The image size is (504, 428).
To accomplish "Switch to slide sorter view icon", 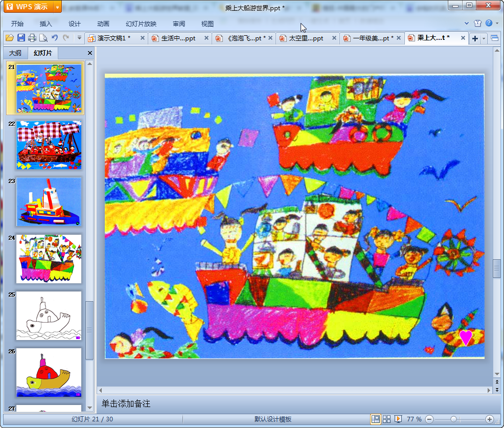I will click(x=386, y=419).
